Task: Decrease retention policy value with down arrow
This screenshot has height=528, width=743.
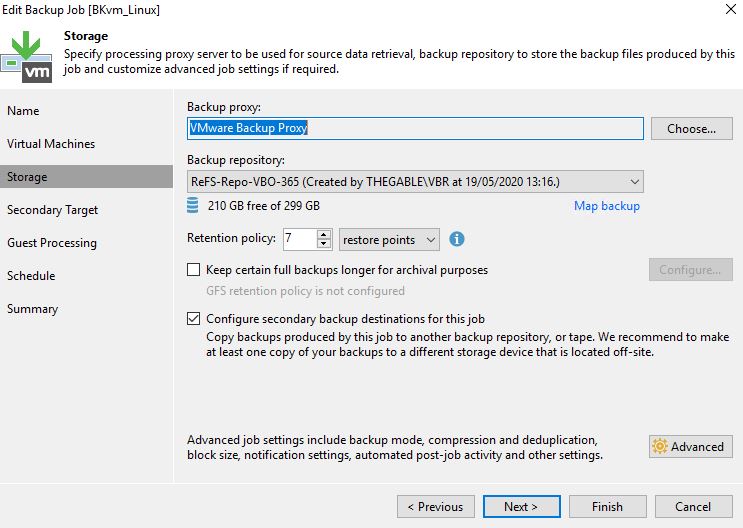Action: click(x=324, y=244)
